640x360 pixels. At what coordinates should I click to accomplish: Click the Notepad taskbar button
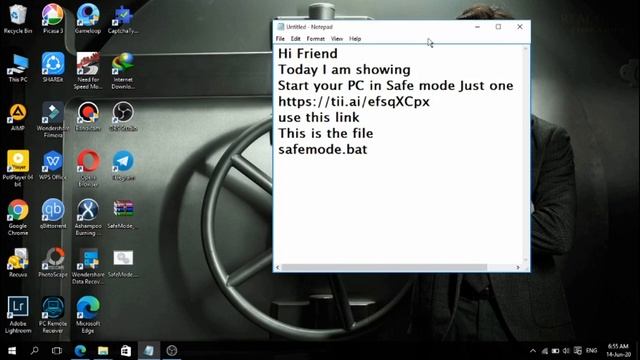(x=149, y=351)
